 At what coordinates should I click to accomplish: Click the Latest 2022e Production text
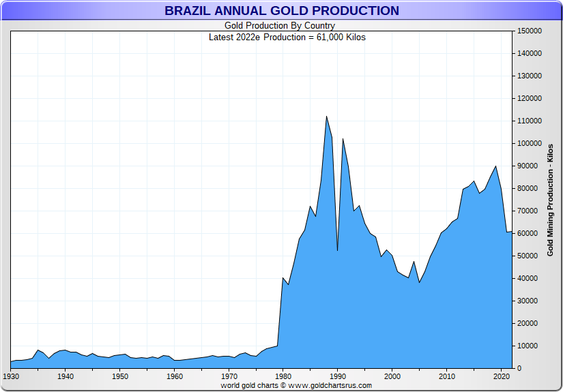coord(287,37)
